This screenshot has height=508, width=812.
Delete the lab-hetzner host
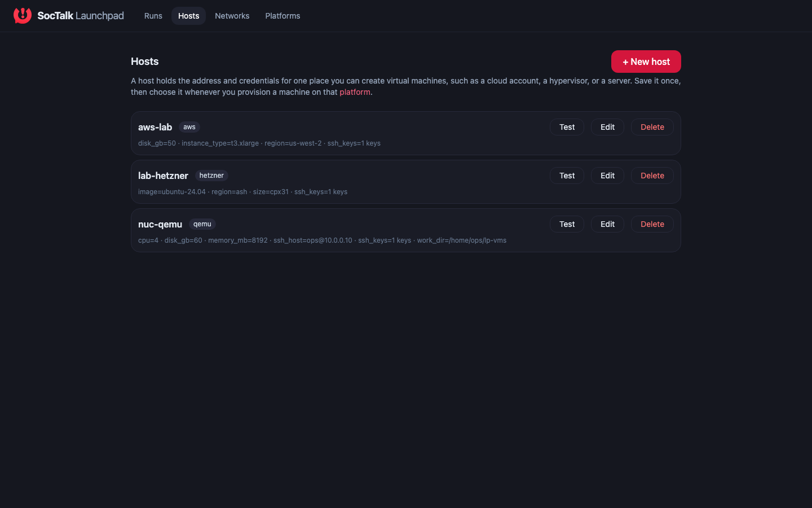[652, 176]
